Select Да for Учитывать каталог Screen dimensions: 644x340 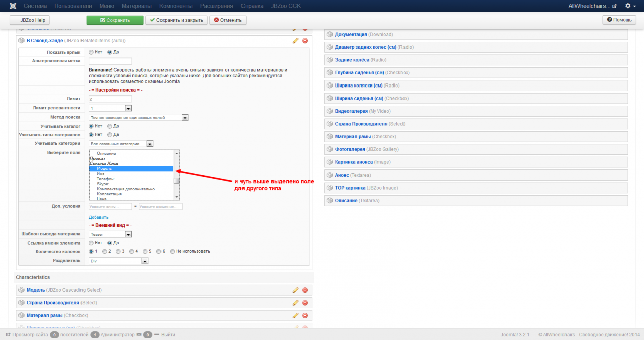109,126
